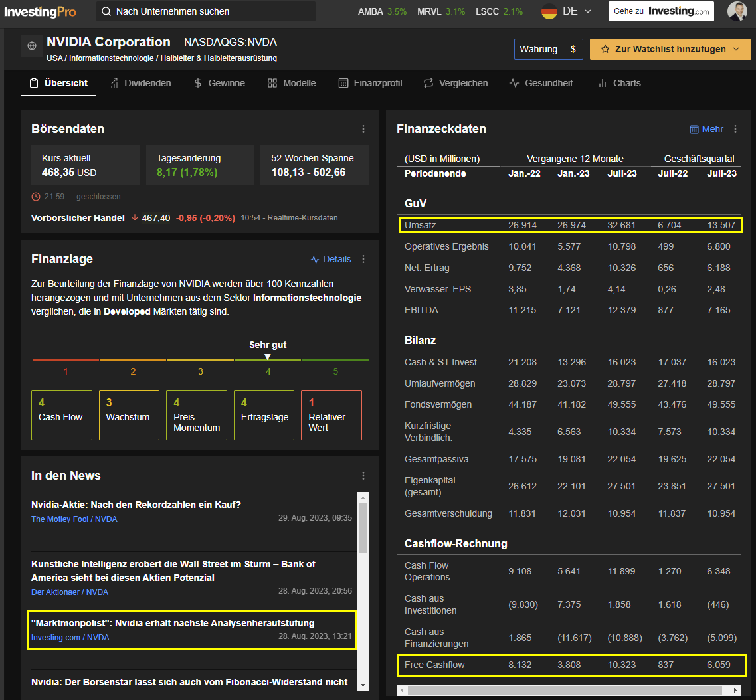The image size is (756, 700).
Task: Click the InvestingPro logo
Action: (x=40, y=11)
